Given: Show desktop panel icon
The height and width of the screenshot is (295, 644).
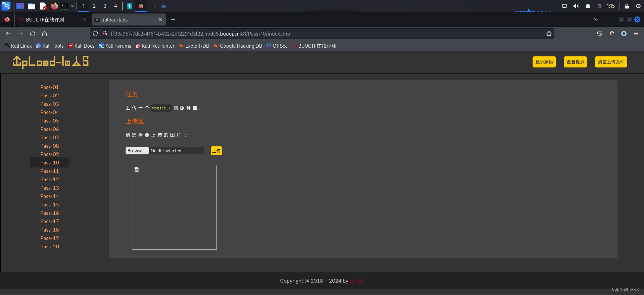Looking at the screenshot, I should point(20,6).
